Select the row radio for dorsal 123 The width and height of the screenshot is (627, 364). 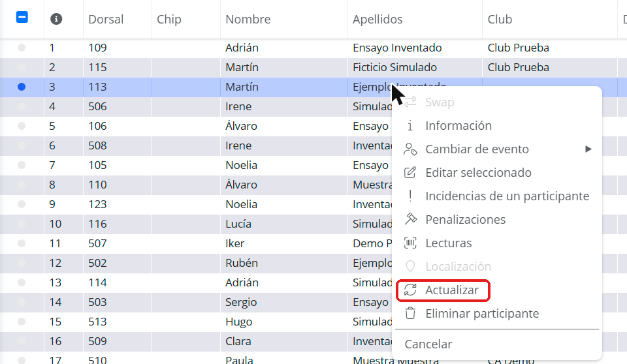point(22,204)
